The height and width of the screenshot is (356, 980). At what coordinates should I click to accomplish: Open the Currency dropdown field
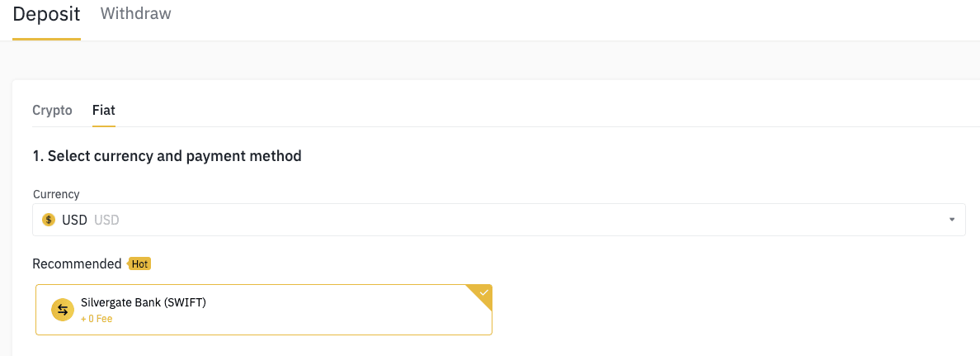click(499, 220)
